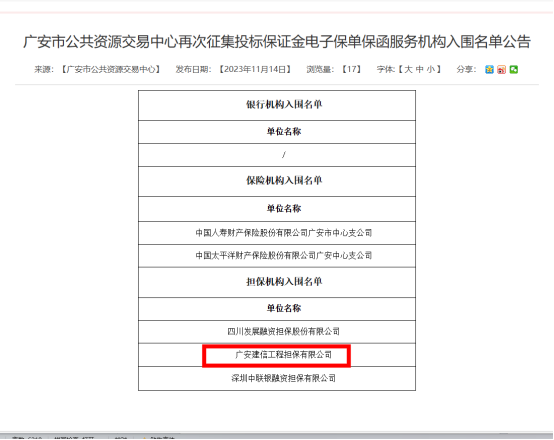Share the announcement via green WeChat icon

pyautogui.click(x=514, y=70)
